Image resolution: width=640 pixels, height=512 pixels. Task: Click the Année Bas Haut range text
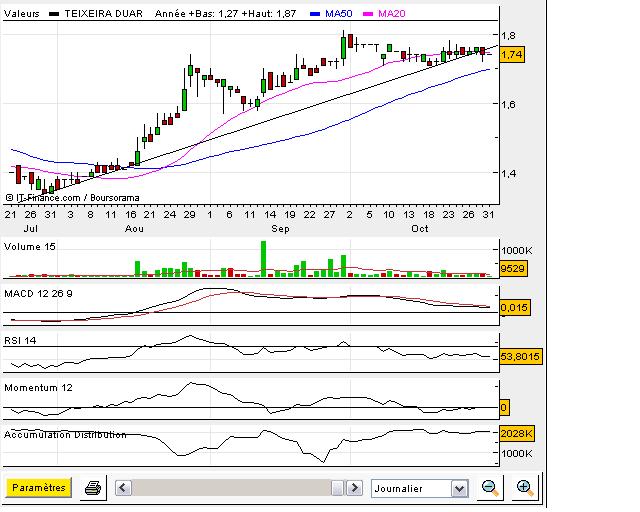coord(225,13)
